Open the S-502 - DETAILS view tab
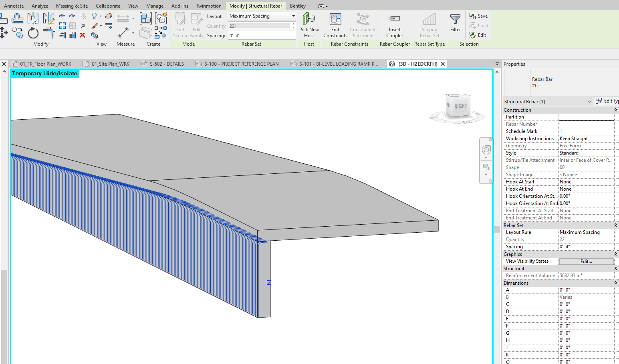The width and height of the screenshot is (619, 364). (x=166, y=63)
